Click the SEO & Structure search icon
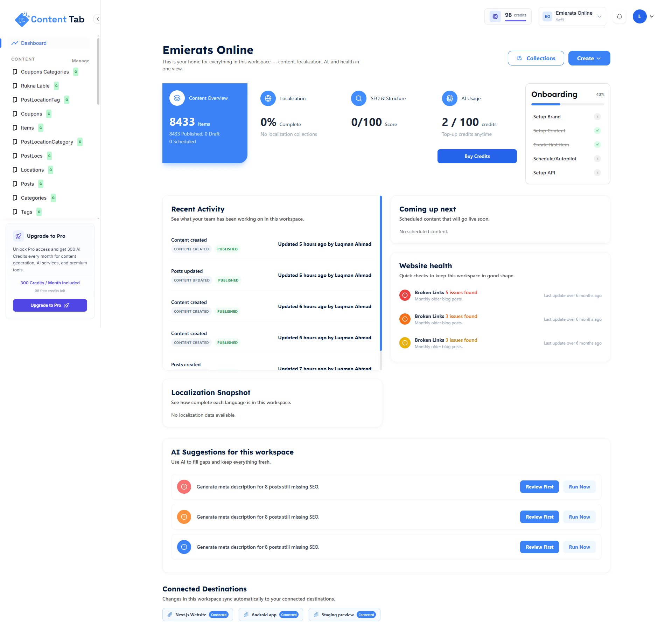 click(359, 98)
